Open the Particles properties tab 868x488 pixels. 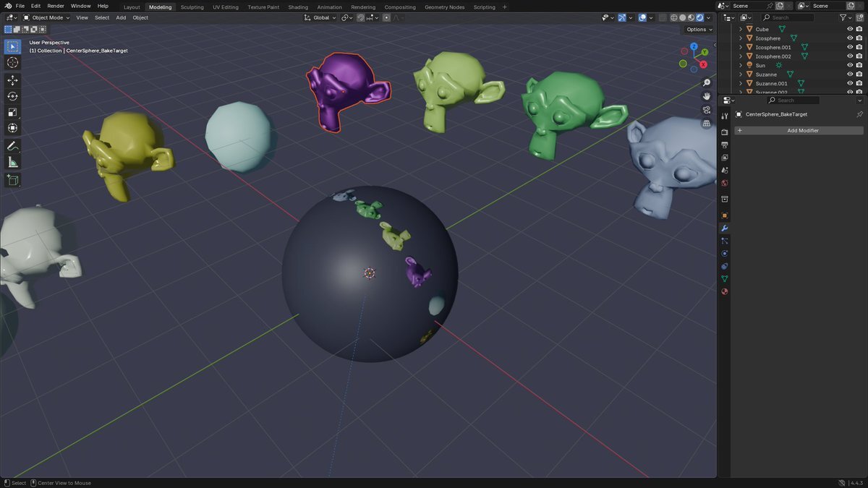point(725,241)
